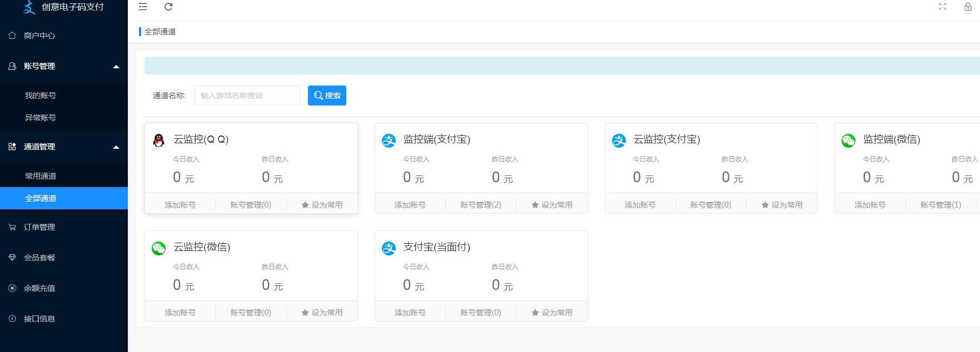This screenshot has height=352, width=980.
Task: Click 添加账号 on 监控端(支付宝) card
Action: tap(410, 205)
